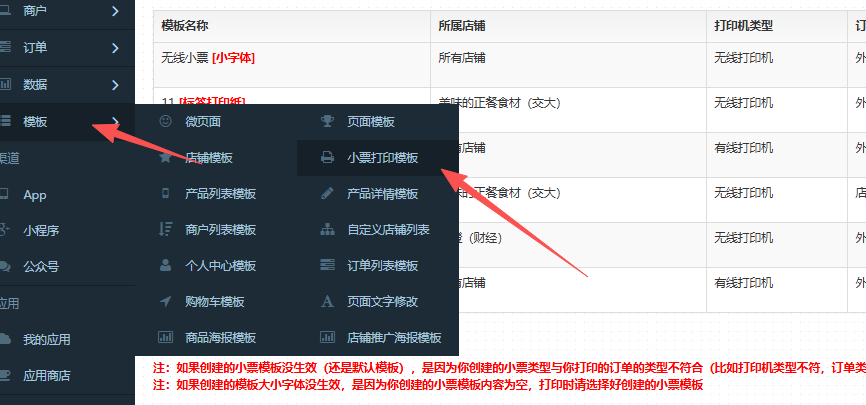Click the shopping cart template arrow icon
Screen dimensions: 866x405
click(165, 301)
